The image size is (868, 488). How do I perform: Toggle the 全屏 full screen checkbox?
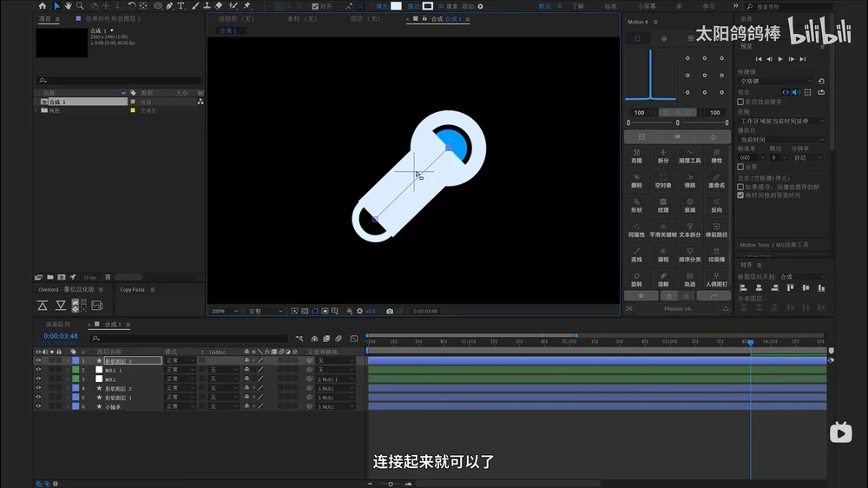point(740,167)
